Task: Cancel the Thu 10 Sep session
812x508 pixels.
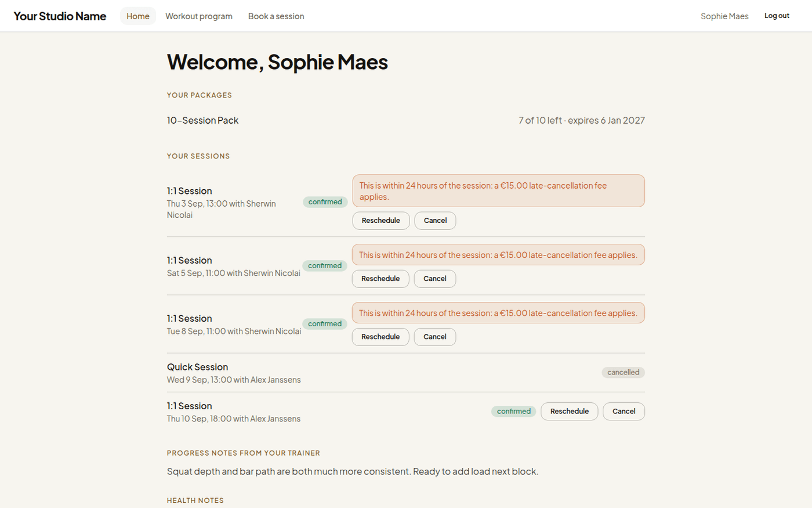Action: coord(624,411)
